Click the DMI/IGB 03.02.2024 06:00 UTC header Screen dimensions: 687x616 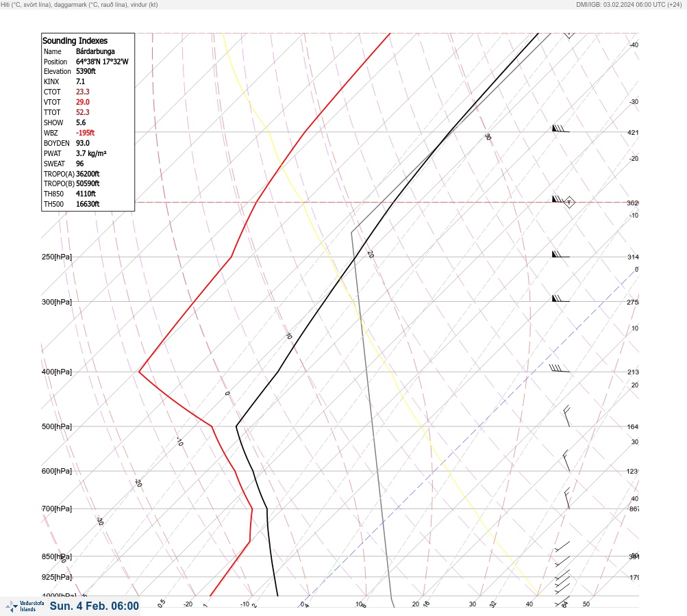629,4
